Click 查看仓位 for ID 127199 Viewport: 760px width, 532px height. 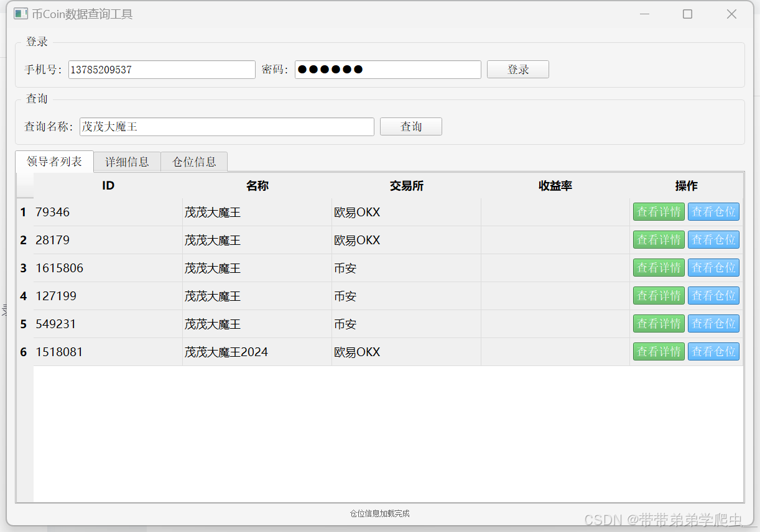pos(713,296)
